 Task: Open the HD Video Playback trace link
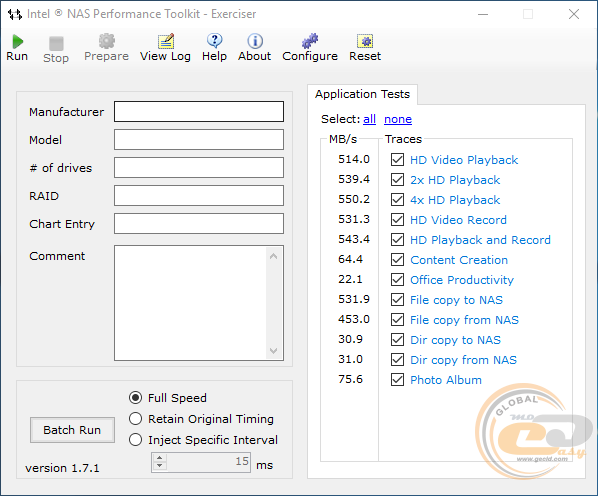[x=464, y=160]
